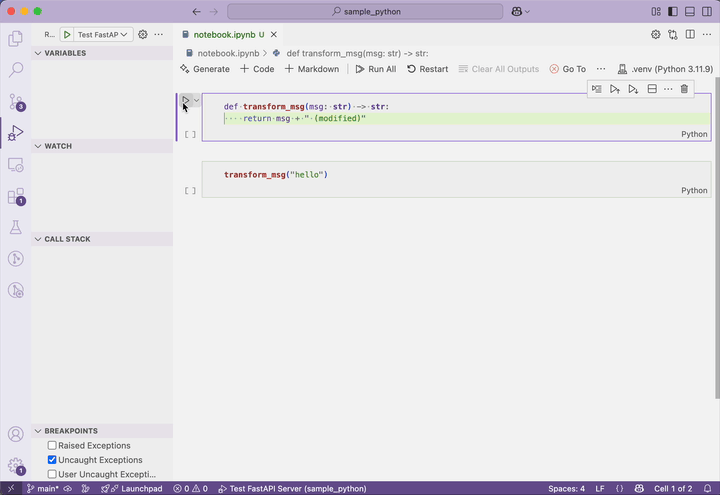Open notifications bell in status bar
This screenshot has height=495, width=720.
(708, 489)
